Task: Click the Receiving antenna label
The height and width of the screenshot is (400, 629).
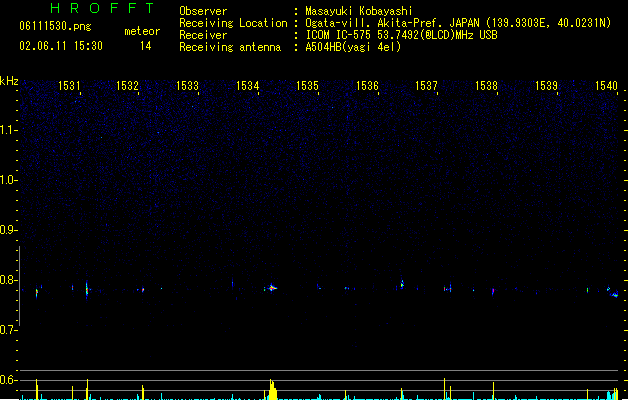Action: (230, 47)
